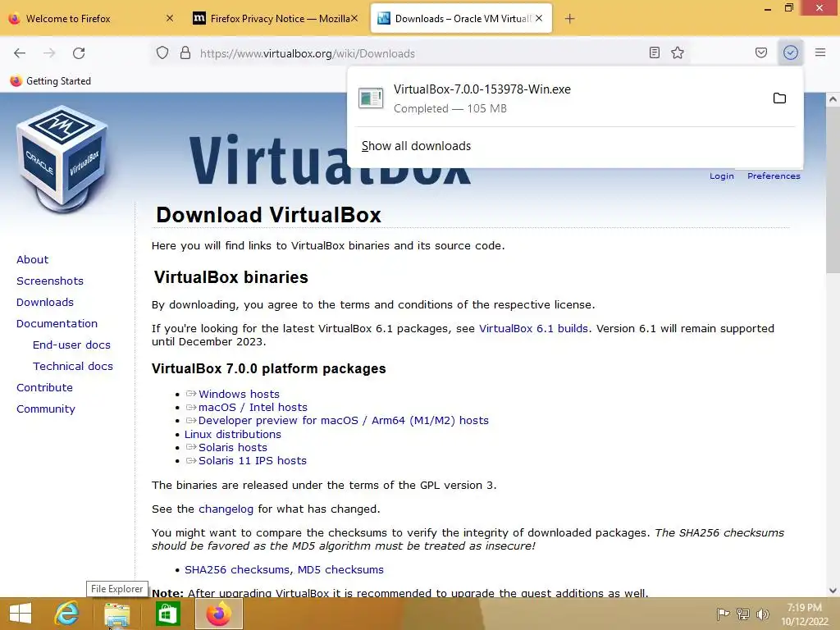Open Firefox application hamburger menu
The height and width of the screenshot is (630, 840).
tap(820, 53)
